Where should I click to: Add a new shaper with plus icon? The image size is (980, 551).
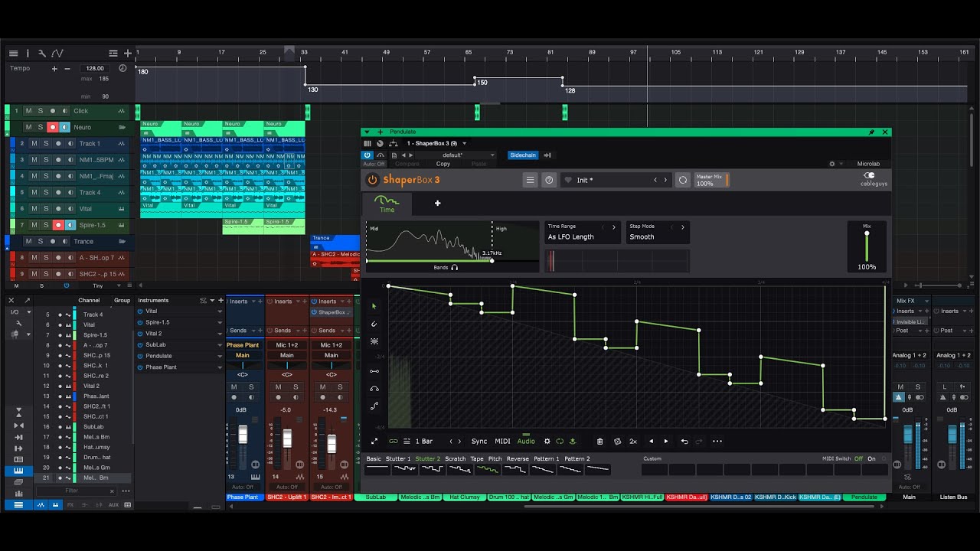pos(438,203)
